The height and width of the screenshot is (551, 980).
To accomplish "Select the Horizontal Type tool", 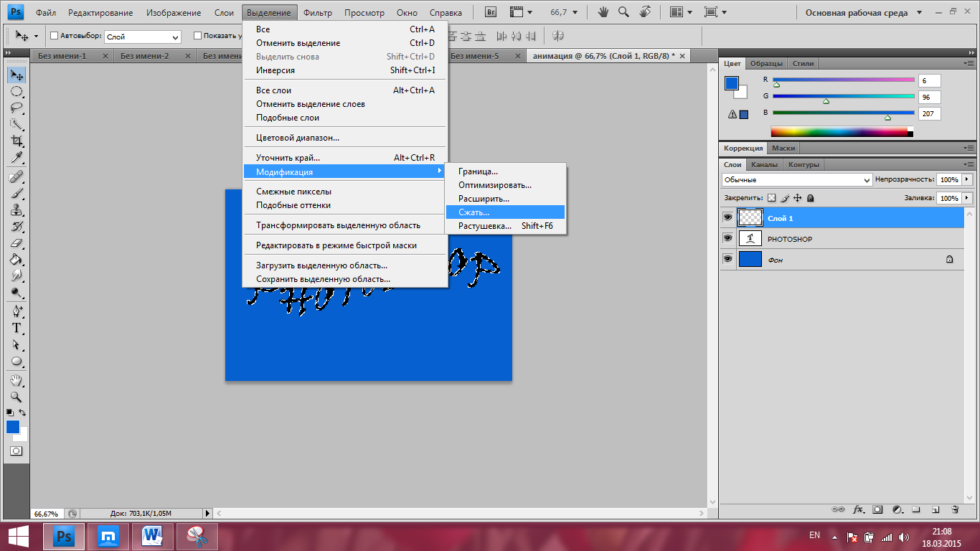I will click(x=17, y=328).
